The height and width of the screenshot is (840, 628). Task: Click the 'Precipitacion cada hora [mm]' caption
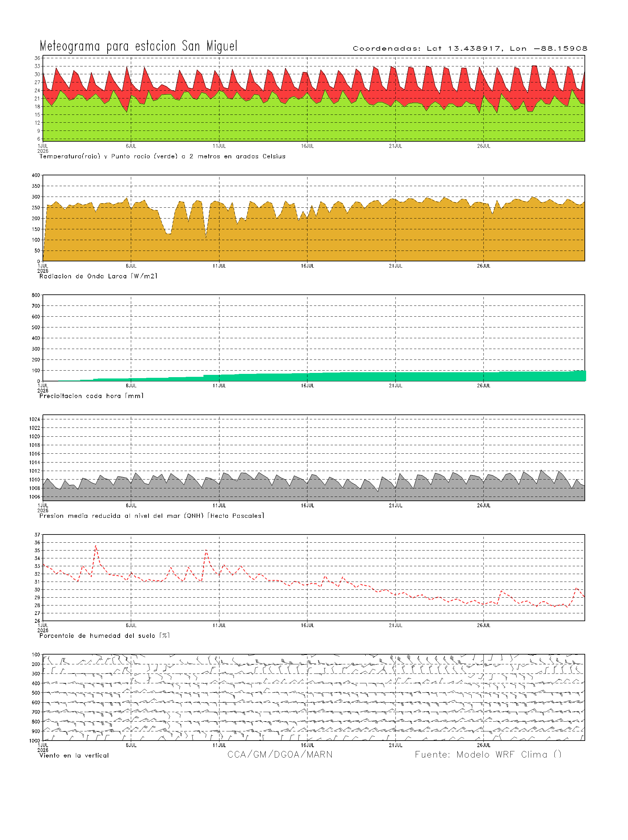[x=92, y=396]
